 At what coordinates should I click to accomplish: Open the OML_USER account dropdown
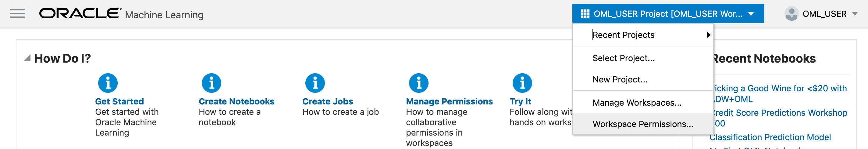pos(855,14)
